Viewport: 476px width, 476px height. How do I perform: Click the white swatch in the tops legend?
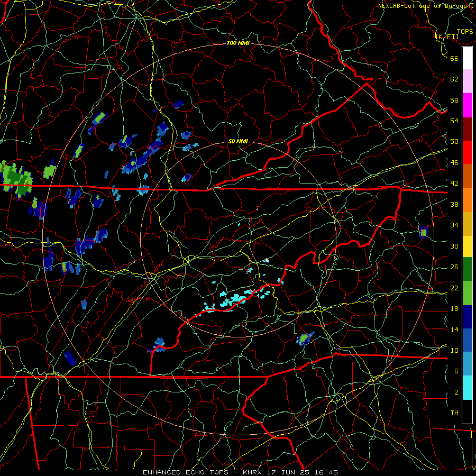coord(467,58)
